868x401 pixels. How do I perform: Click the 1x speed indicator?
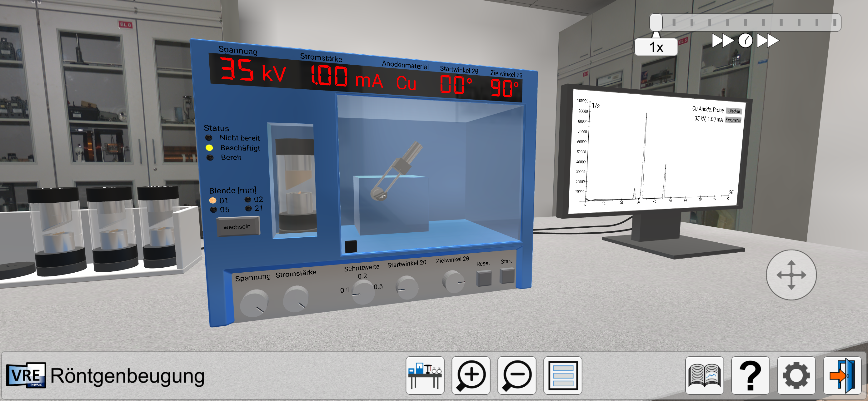point(656,47)
